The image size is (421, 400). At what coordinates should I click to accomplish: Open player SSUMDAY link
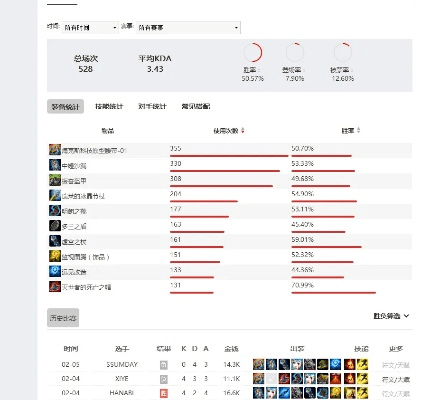(122, 365)
